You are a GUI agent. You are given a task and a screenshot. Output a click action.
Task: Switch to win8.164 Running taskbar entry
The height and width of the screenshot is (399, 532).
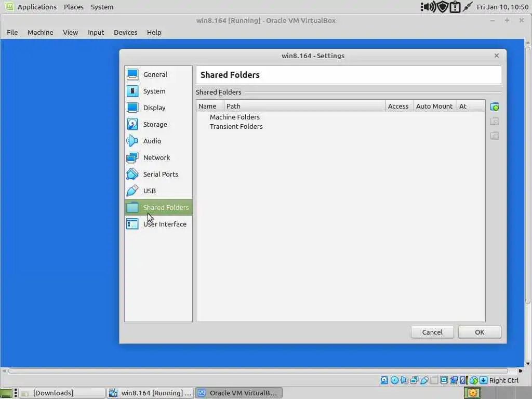[x=150, y=393]
